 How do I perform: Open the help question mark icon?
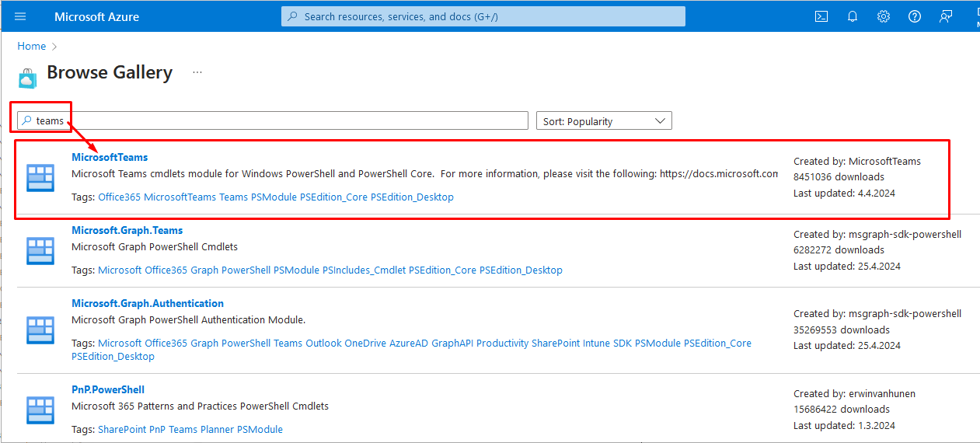[915, 16]
